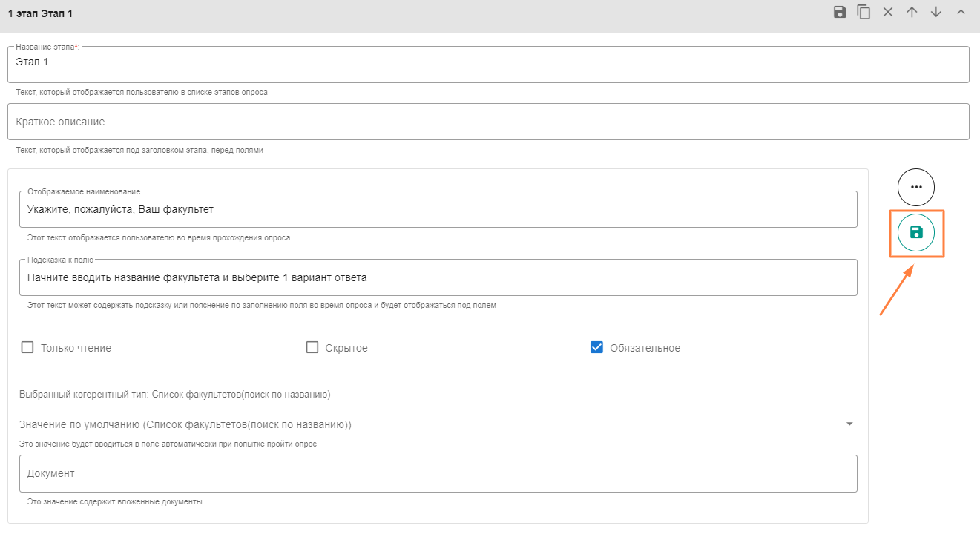This screenshot has width=980, height=543.
Task: Open the three-dot options button
Action: pyautogui.click(x=916, y=187)
